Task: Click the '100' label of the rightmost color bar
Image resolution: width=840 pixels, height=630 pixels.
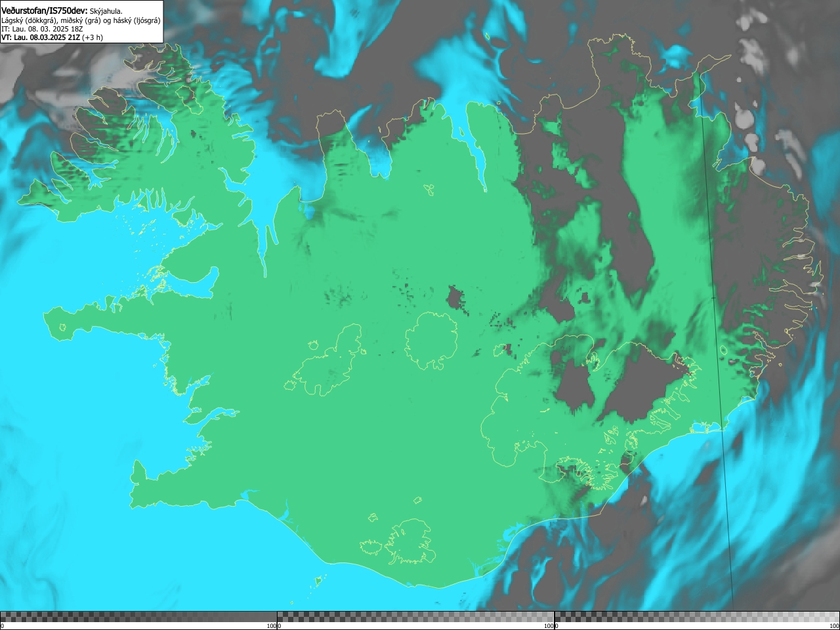Action: 835,626
